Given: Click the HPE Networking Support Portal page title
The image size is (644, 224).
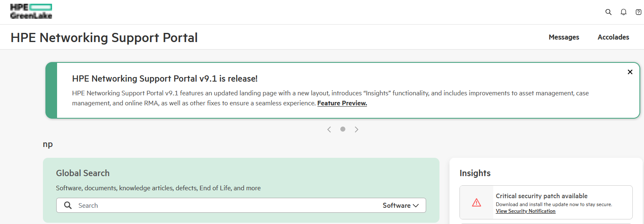Looking at the screenshot, I should coord(104,37).
